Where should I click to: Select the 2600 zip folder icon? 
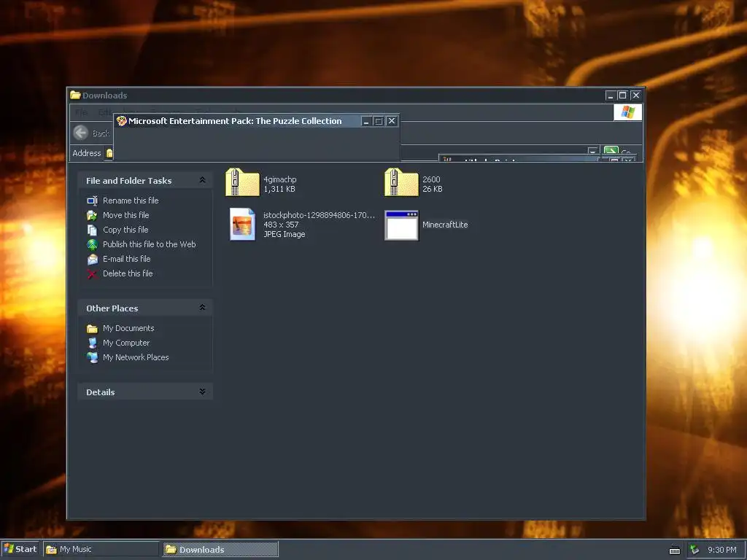[401, 182]
